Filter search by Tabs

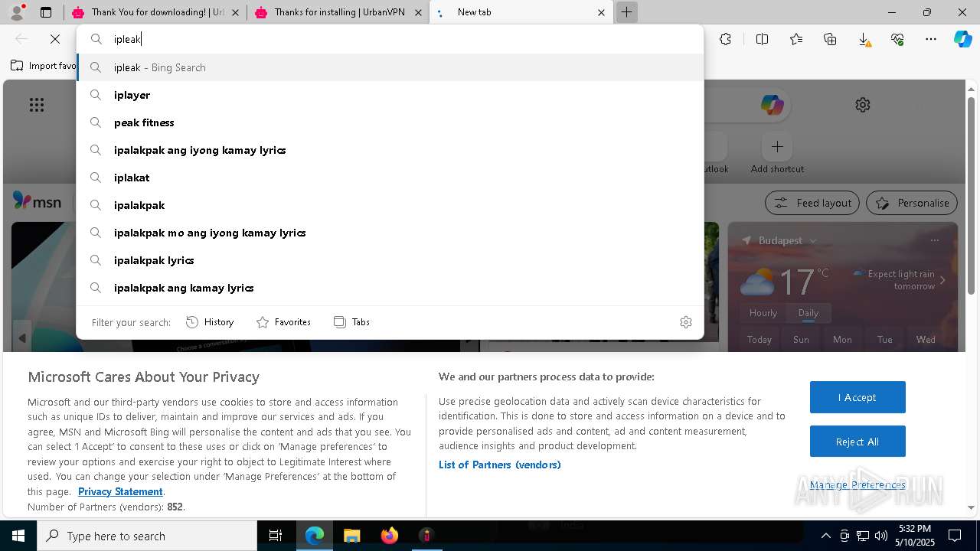pos(352,322)
